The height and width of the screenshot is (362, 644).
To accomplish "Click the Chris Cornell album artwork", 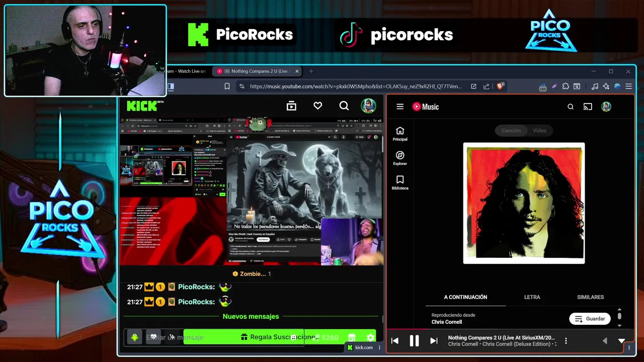I will [524, 203].
